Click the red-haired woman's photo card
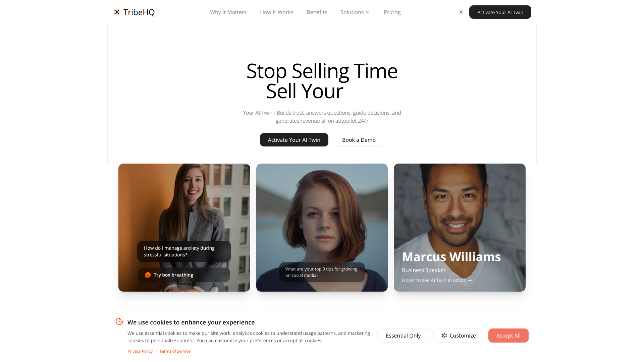Image resolution: width=644 pixels, height=362 pixels. point(322,228)
